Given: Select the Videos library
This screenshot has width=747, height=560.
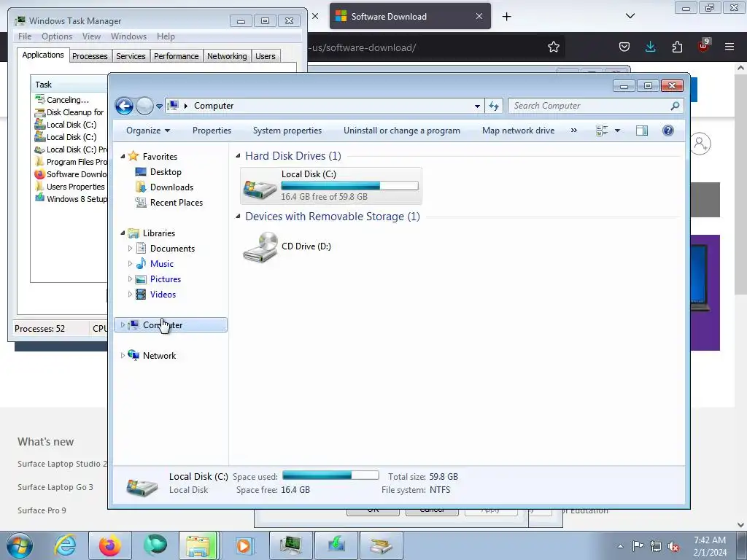Looking at the screenshot, I should click(163, 295).
